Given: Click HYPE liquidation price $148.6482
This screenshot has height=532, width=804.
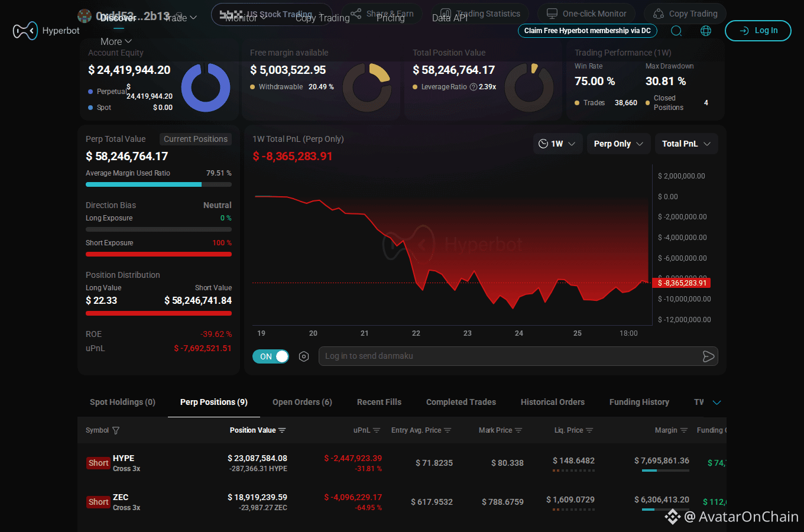Looking at the screenshot, I should [x=573, y=460].
